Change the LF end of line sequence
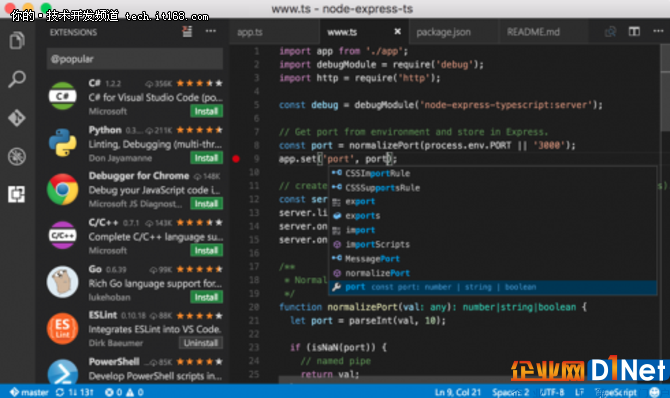 pos(579,392)
